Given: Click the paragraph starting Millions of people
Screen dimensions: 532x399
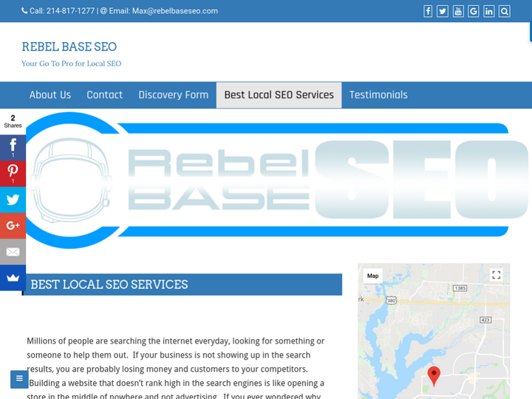Looking at the screenshot, I should coord(176,368).
